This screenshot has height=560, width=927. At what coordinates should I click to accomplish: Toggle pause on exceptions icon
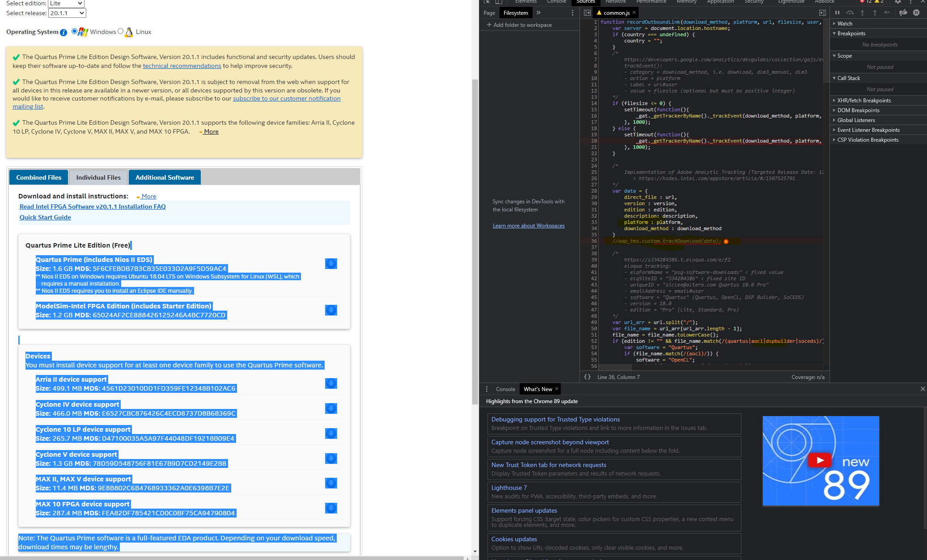coord(916,13)
